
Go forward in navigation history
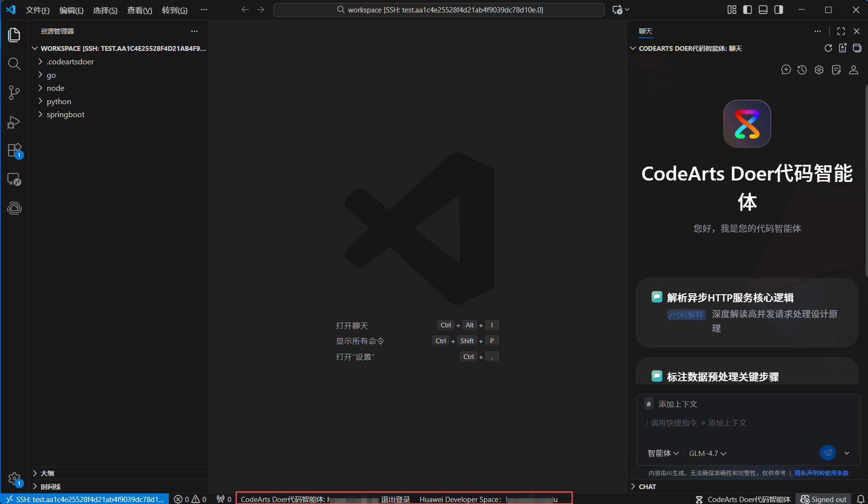(260, 10)
